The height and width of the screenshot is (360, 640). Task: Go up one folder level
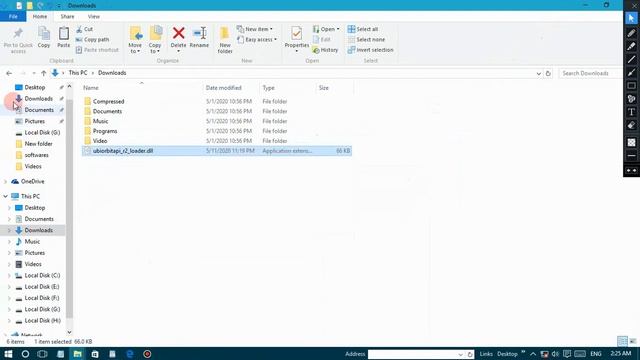click(44, 73)
